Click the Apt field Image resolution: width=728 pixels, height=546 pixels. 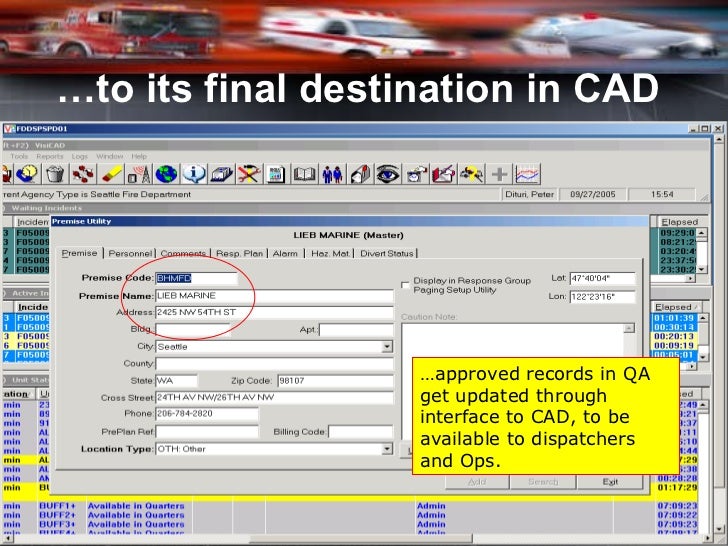pos(357,330)
